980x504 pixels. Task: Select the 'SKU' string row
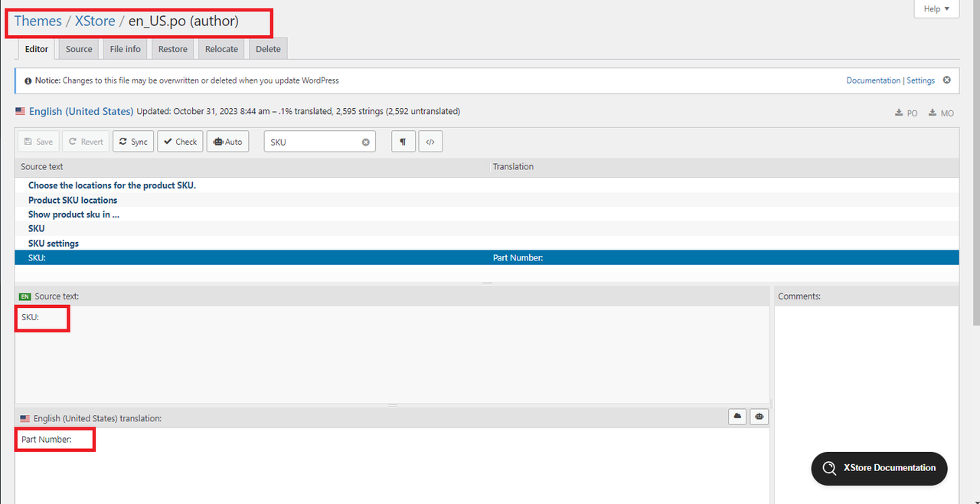coord(486,228)
